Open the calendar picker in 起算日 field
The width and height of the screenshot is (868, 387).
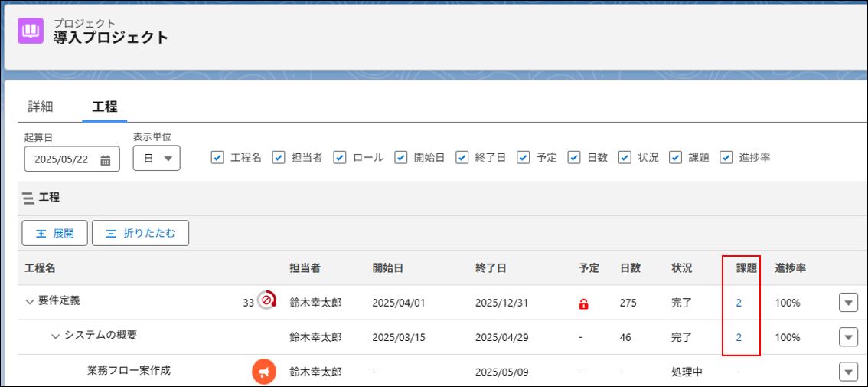click(106, 160)
